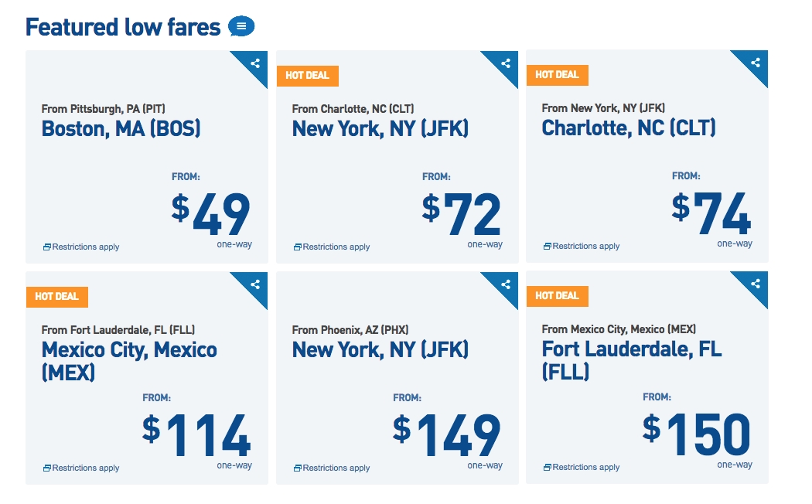Click the chat bubble icon beside Featured low fares
This screenshot has height=504, width=812.
(x=241, y=26)
